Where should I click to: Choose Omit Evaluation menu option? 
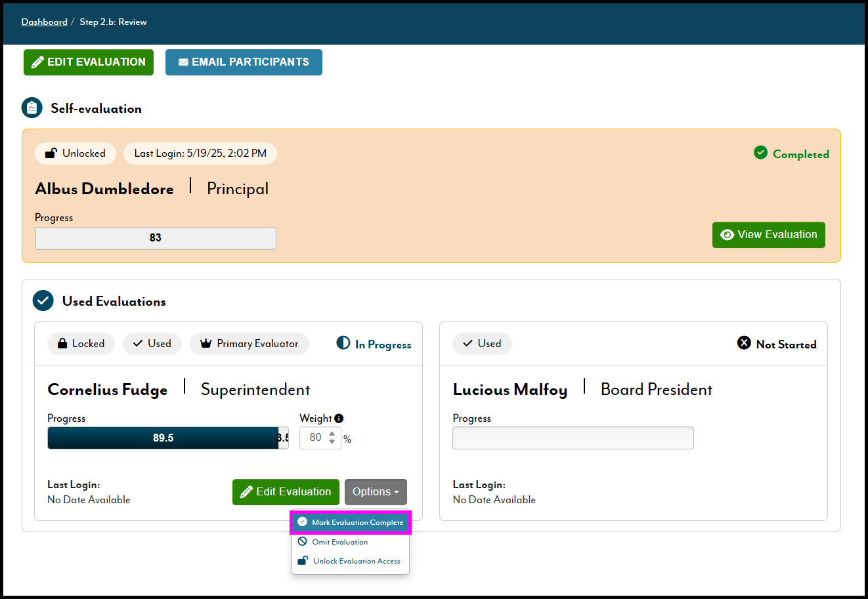click(x=339, y=542)
